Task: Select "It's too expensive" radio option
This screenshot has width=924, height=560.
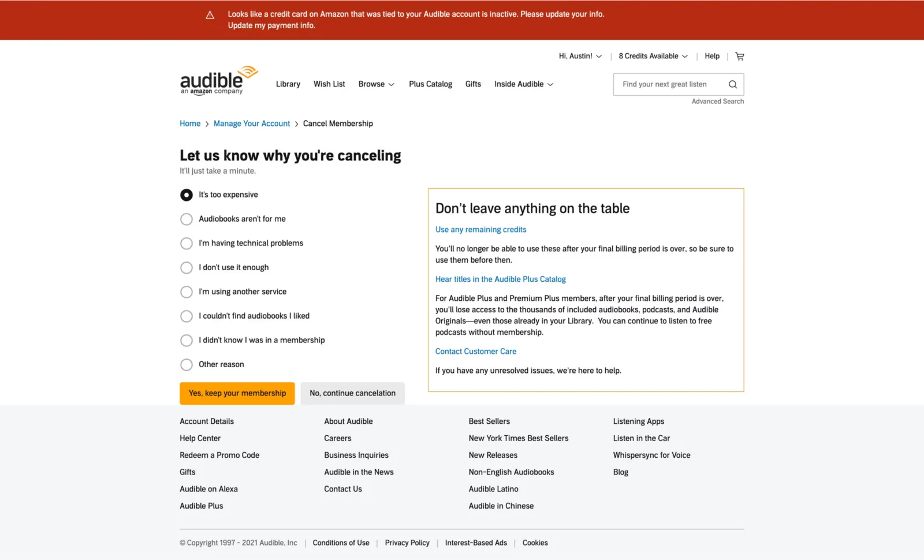Action: [x=187, y=195]
